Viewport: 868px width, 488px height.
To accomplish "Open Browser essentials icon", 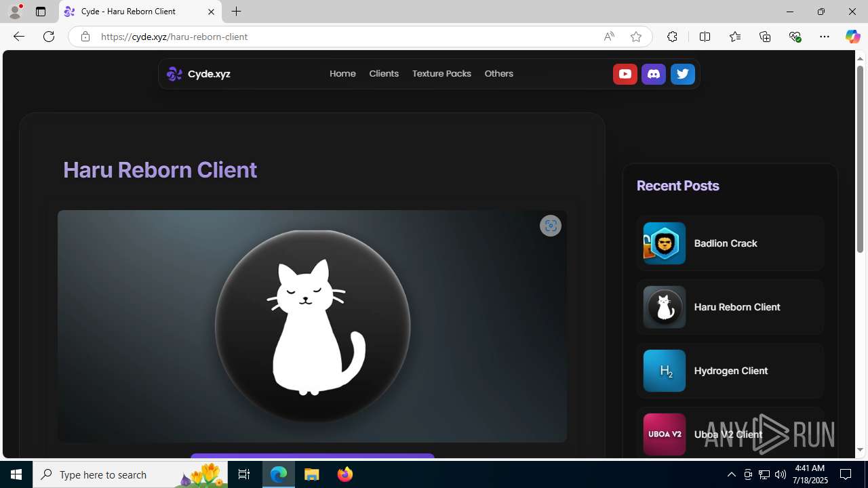I will tap(795, 37).
